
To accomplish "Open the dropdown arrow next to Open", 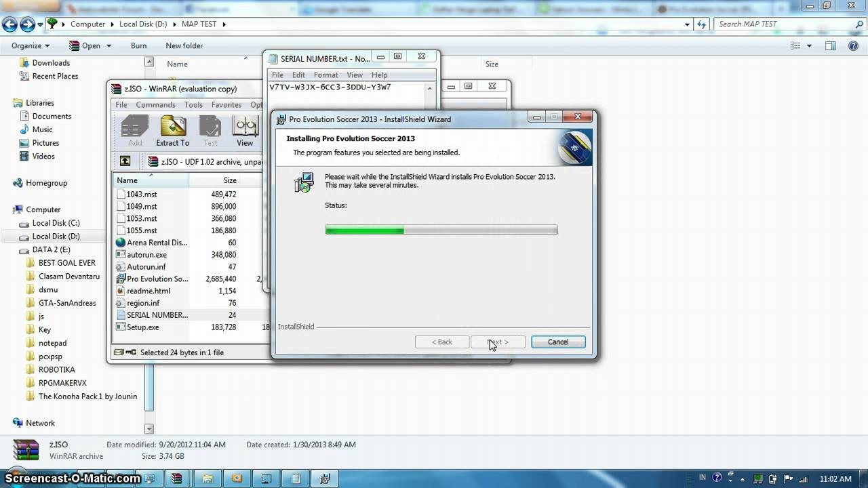I will (107, 46).
